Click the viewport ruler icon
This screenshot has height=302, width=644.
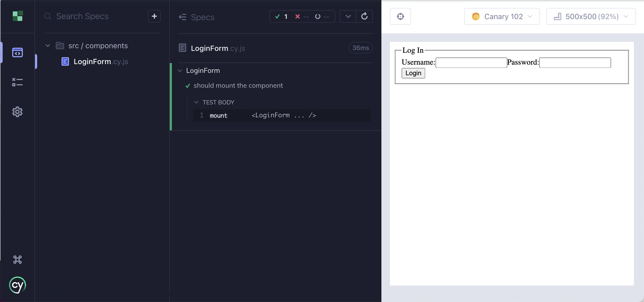(x=558, y=16)
